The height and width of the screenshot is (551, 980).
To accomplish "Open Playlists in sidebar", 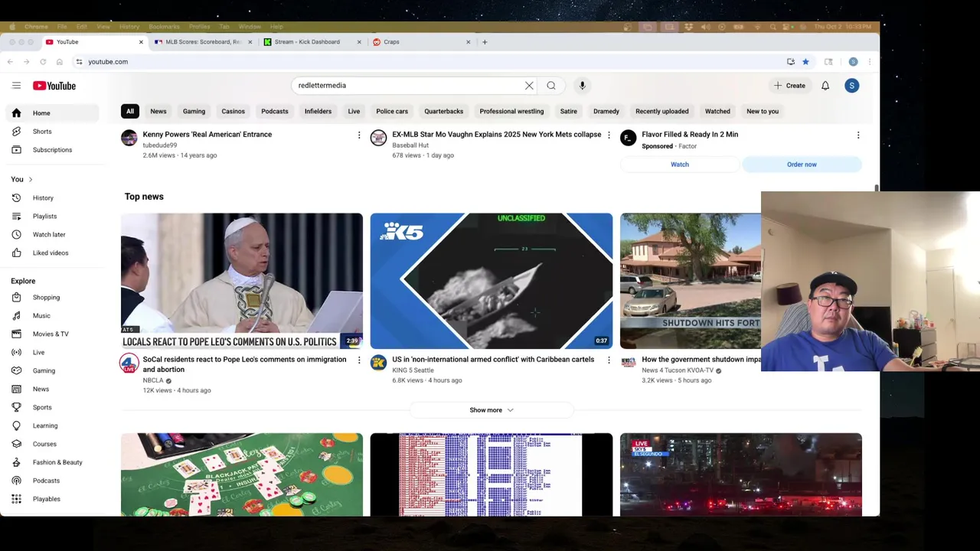I will click(52, 216).
